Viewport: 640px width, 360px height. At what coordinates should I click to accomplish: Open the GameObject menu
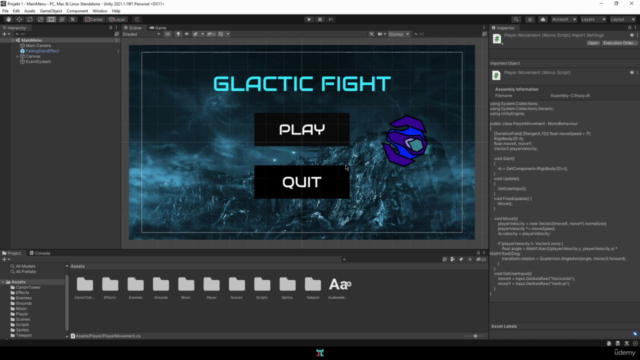pyautogui.click(x=51, y=11)
